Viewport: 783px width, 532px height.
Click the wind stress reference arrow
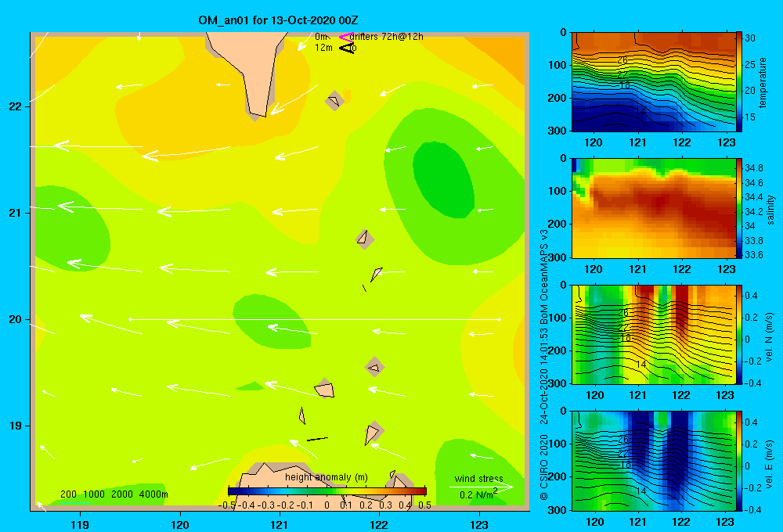tap(481, 487)
